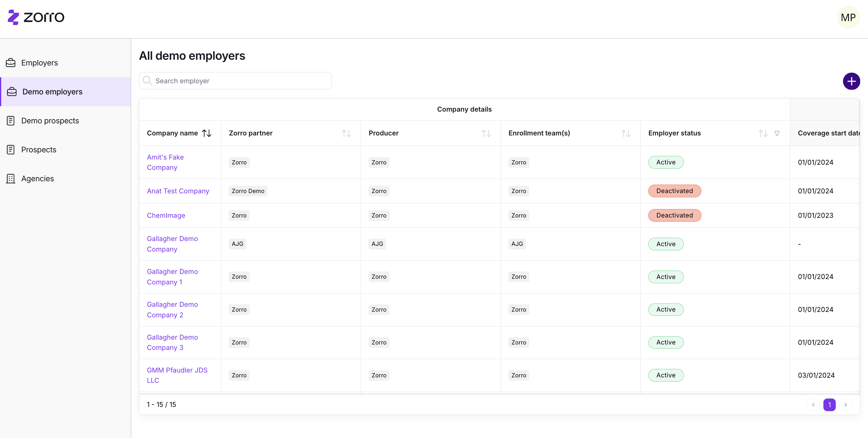Click the plus button to add employer
Image resolution: width=868 pixels, height=438 pixels.
(851, 81)
